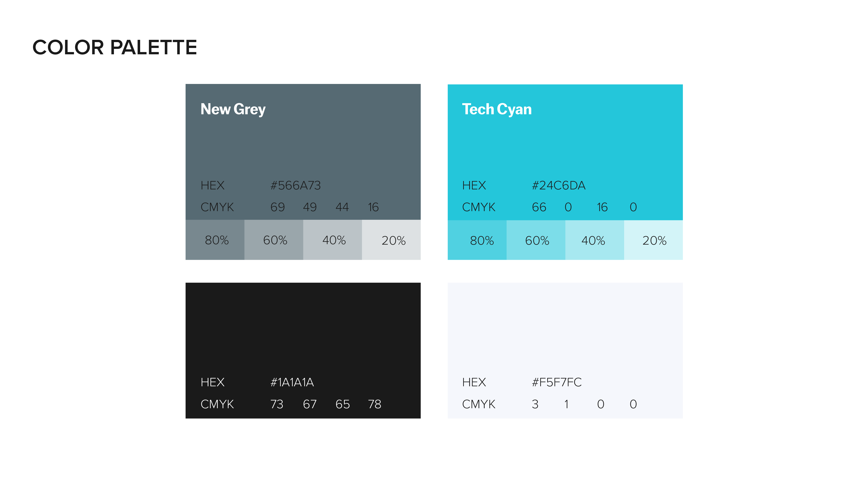Click the Tech Cyan swatch title
The width and height of the screenshot is (868, 489).
[497, 109]
